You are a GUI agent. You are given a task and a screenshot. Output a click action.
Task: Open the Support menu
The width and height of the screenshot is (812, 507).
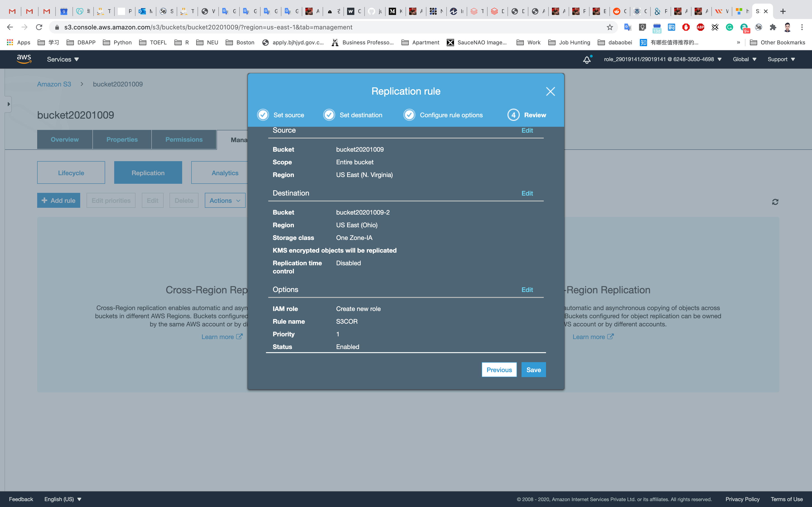click(781, 59)
